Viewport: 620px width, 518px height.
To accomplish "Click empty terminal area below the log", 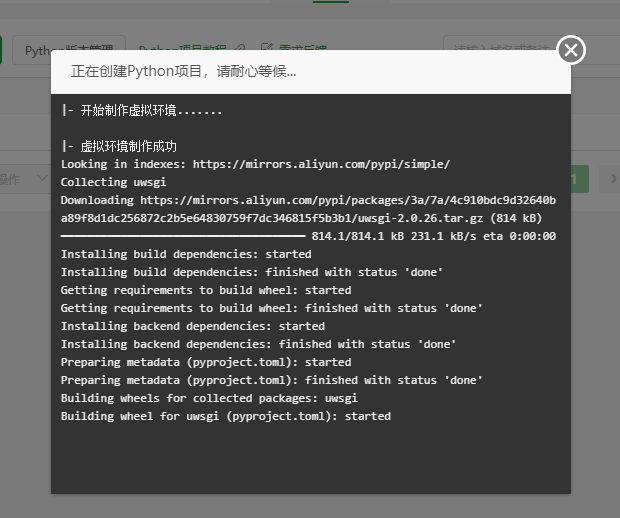I will (x=310, y=460).
